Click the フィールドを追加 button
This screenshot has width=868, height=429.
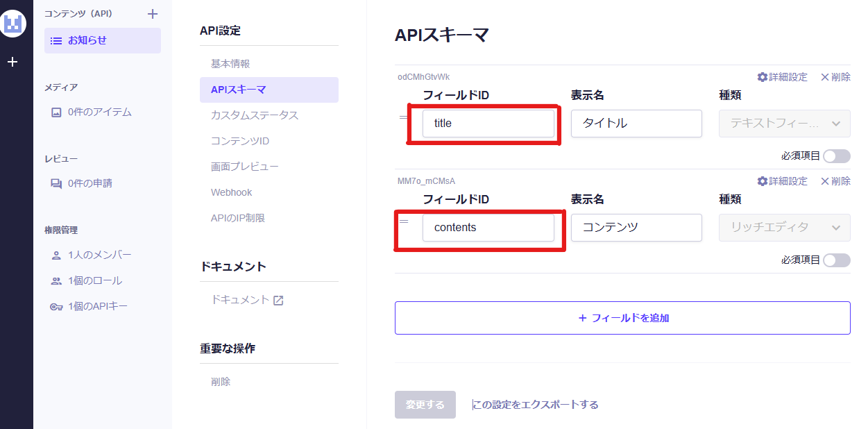click(x=622, y=318)
